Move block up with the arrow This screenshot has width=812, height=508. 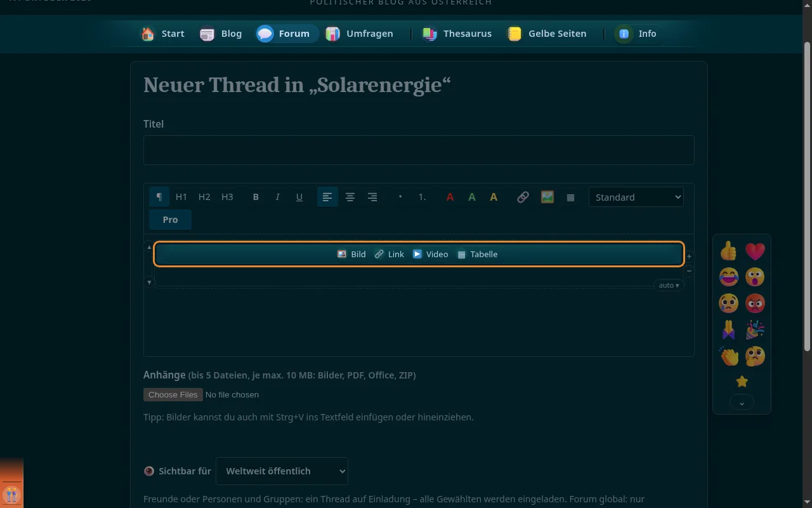[150, 247]
